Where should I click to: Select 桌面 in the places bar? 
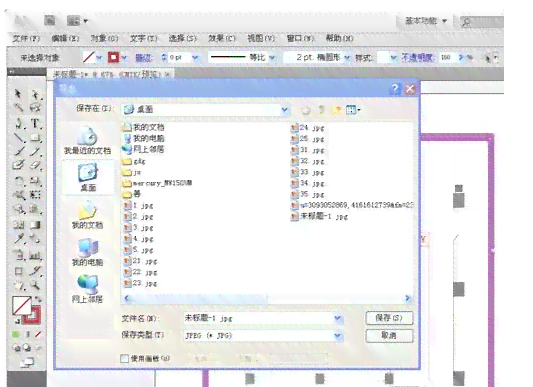[x=88, y=177]
